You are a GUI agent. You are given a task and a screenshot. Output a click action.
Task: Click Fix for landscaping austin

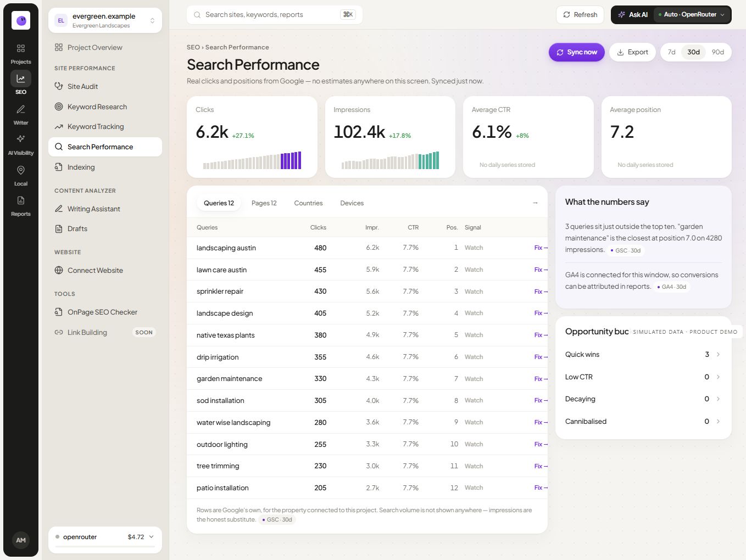pos(541,248)
